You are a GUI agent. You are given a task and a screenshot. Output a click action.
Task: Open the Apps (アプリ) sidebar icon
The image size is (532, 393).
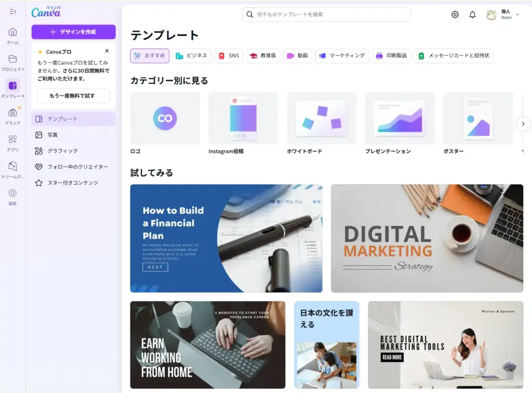(x=12, y=140)
